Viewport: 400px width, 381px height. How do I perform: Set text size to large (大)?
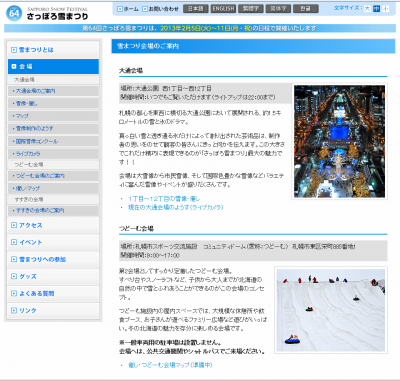point(367,9)
